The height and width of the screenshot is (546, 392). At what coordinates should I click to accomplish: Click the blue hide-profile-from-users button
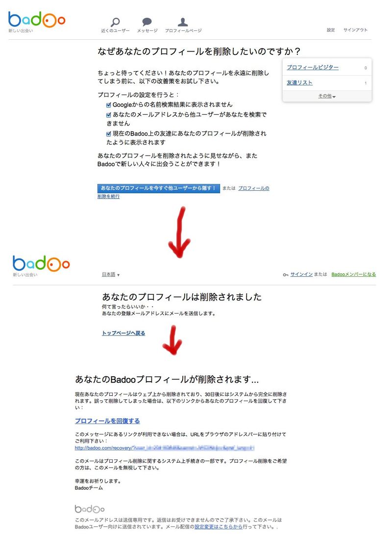[159, 188]
